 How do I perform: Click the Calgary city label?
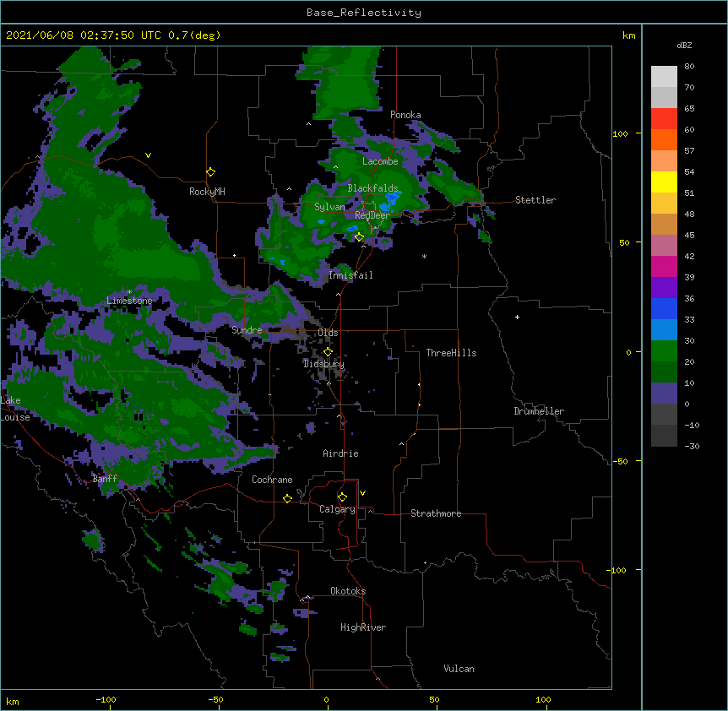(x=337, y=509)
